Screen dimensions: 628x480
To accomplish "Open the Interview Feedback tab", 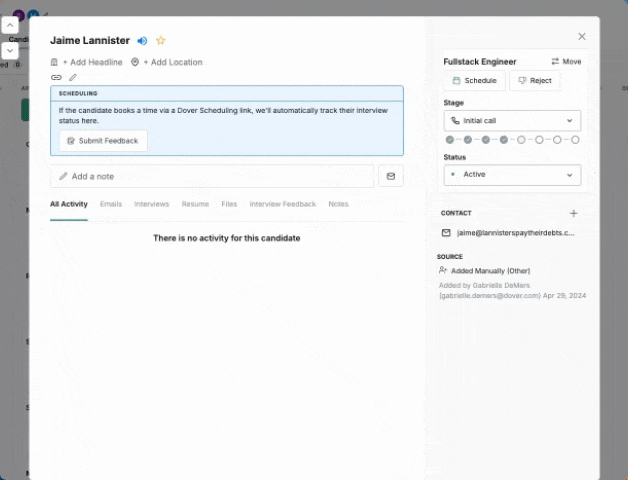I will [x=282, y=204].
